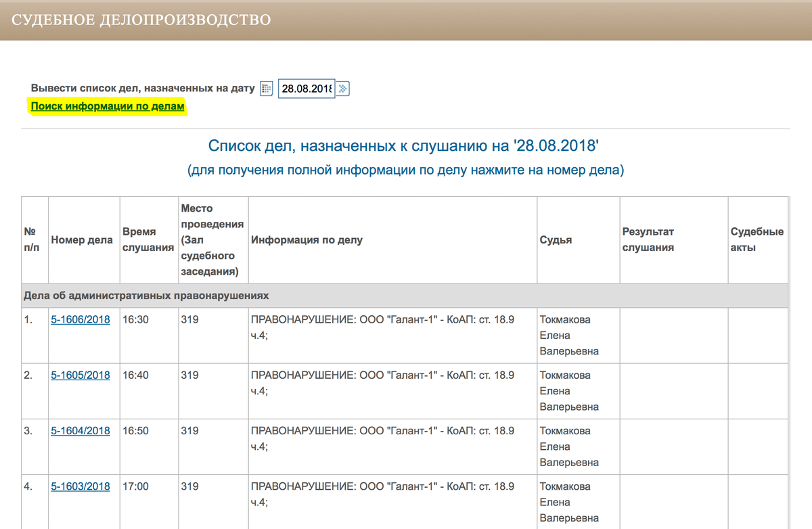
Task: Open 'Поиск информации по делам' link
Action: click(x=108, y=106)
